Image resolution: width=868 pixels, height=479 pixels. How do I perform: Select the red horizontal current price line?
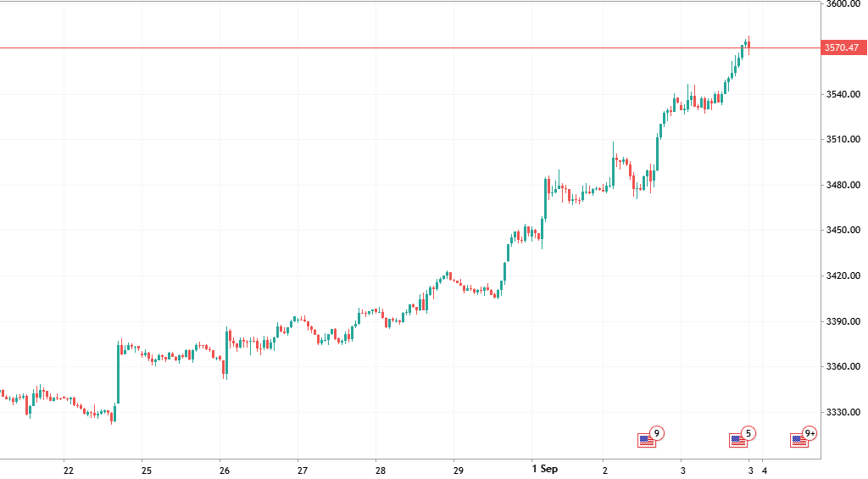pyautogui.click(x=409, y=48)
